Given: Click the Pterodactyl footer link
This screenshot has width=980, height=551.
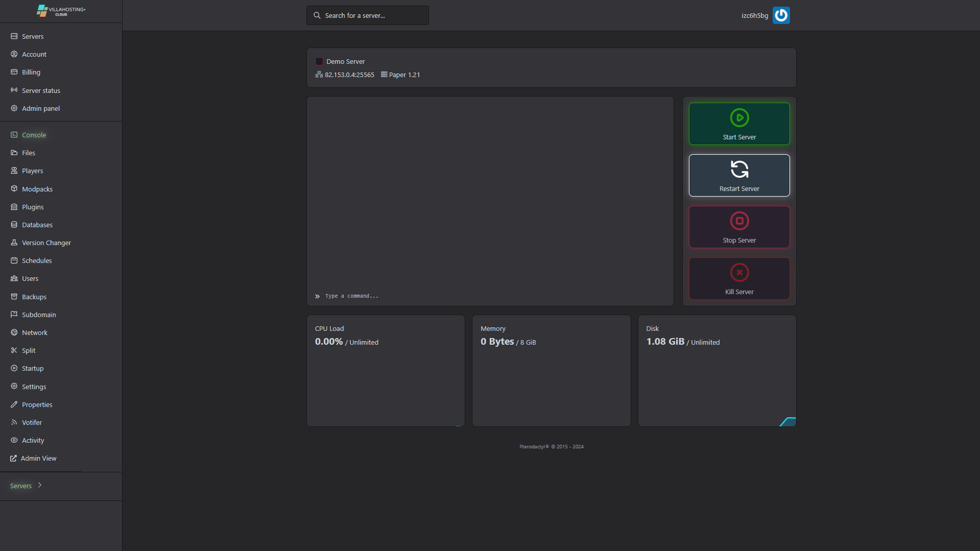Looking at the screenshot, I should [x=534, y=446].
